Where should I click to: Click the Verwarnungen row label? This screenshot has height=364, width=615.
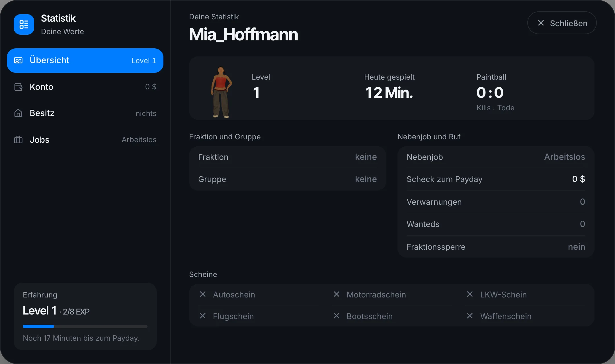434,202
